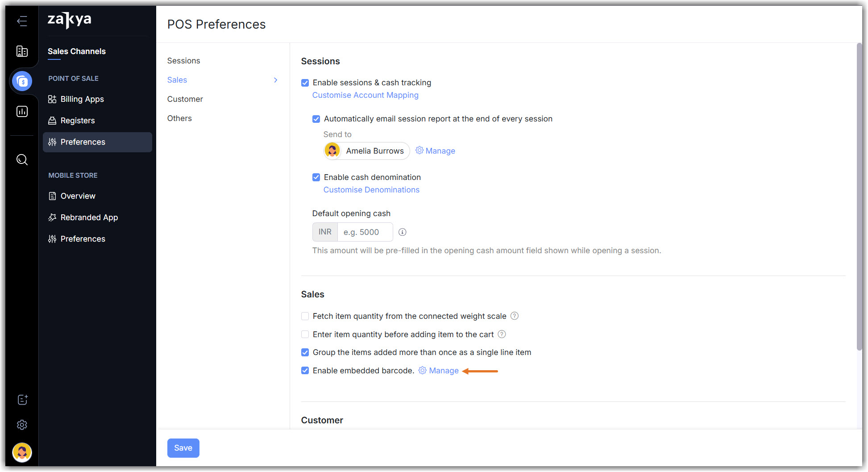Open the building organization icon in the rail
Image resolution: width=868 pixels, height=472 pixels.
22,51
